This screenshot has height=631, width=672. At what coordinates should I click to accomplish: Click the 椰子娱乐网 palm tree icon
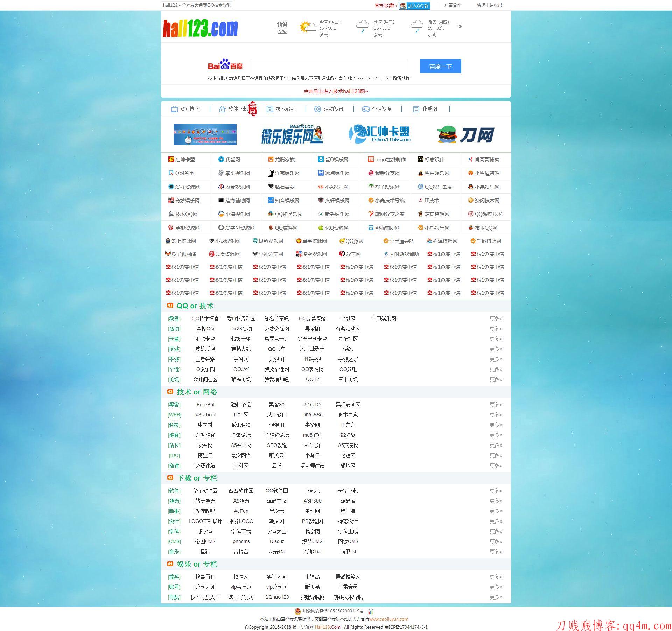371,187
